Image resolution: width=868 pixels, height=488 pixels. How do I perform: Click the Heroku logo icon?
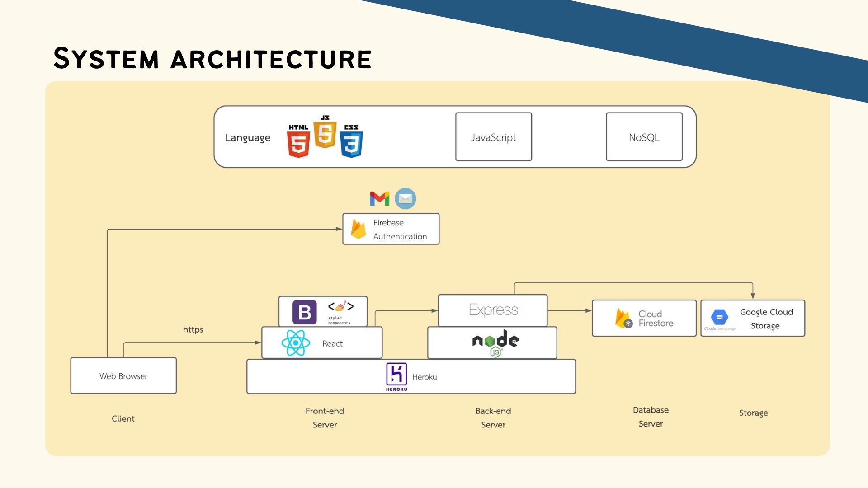point(396,377)
